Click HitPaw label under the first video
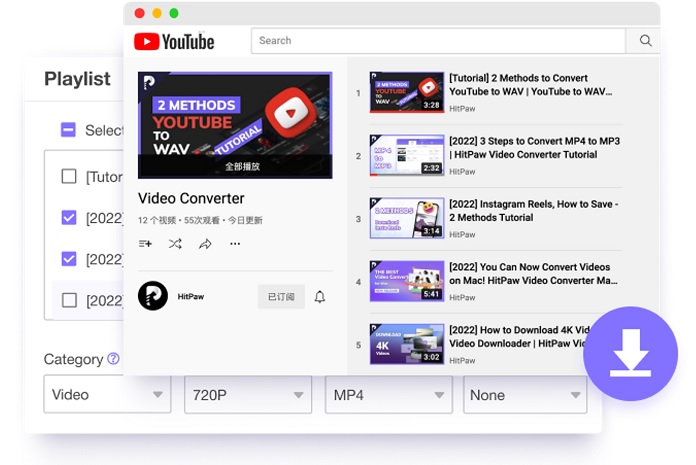Viewport: 696px width, 465px height. (x=462, y=109)
